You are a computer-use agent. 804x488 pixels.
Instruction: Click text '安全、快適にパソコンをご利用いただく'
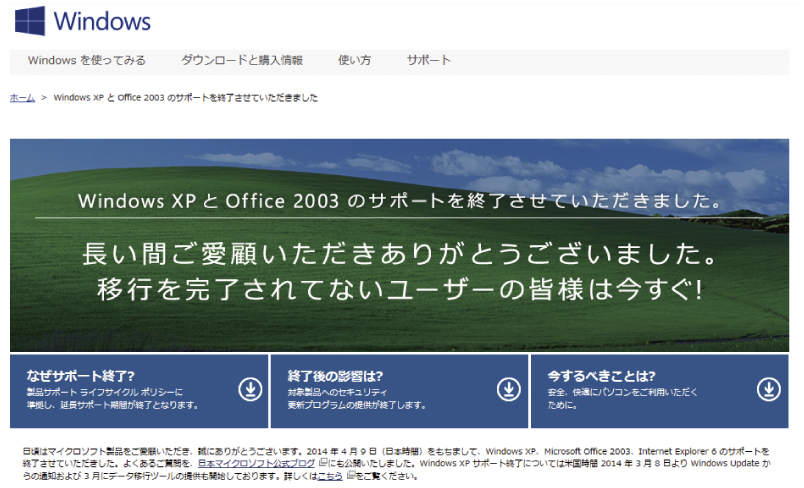point(622,393)
